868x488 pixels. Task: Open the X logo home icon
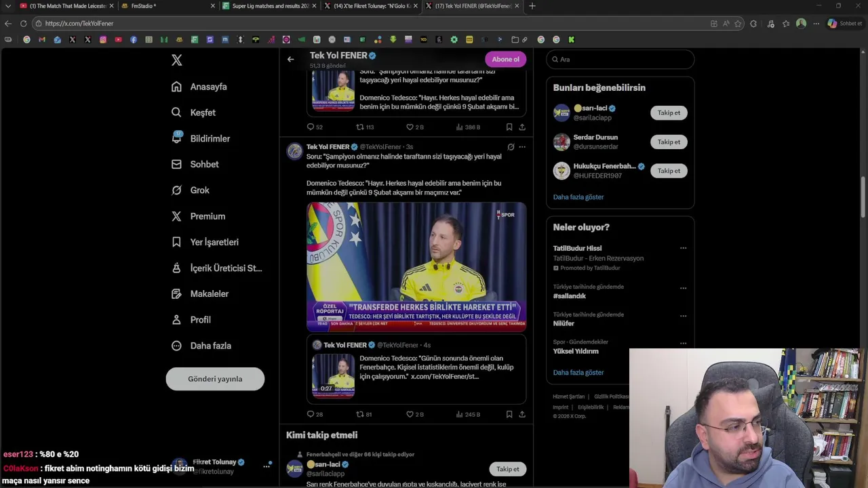click(x=176, y=60)
